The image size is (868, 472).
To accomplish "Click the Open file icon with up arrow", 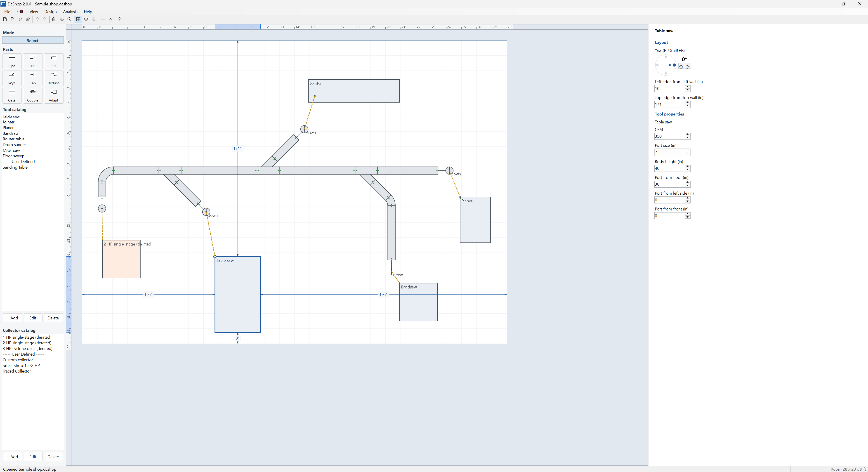I will (12, 19).
